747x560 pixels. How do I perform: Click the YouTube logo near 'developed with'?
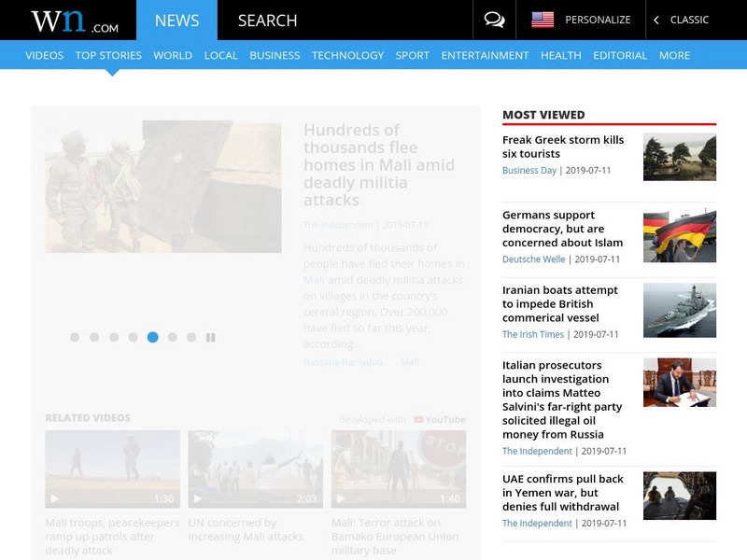pos(435,420)
